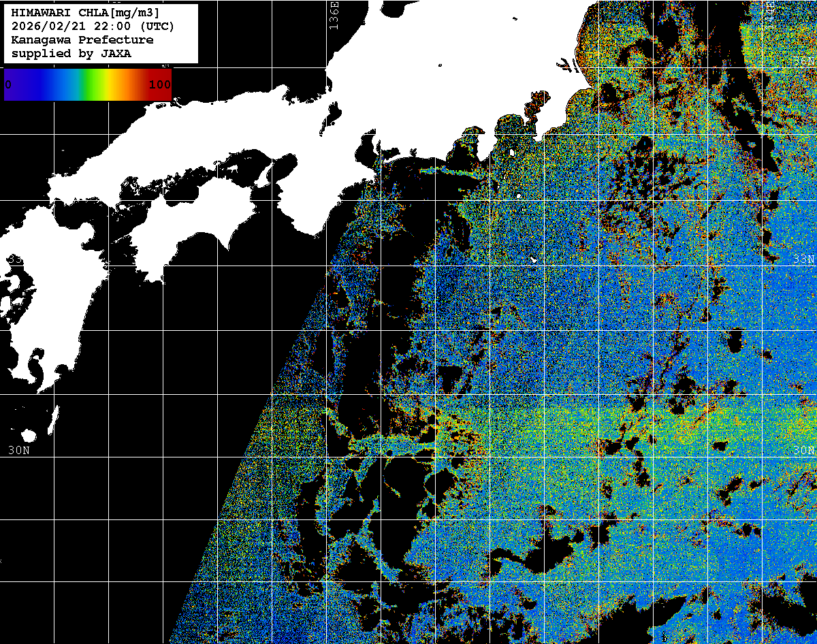Click the yellow band of the color scale
The height and width of the screenshot is (644, 817).
[114, 84]
